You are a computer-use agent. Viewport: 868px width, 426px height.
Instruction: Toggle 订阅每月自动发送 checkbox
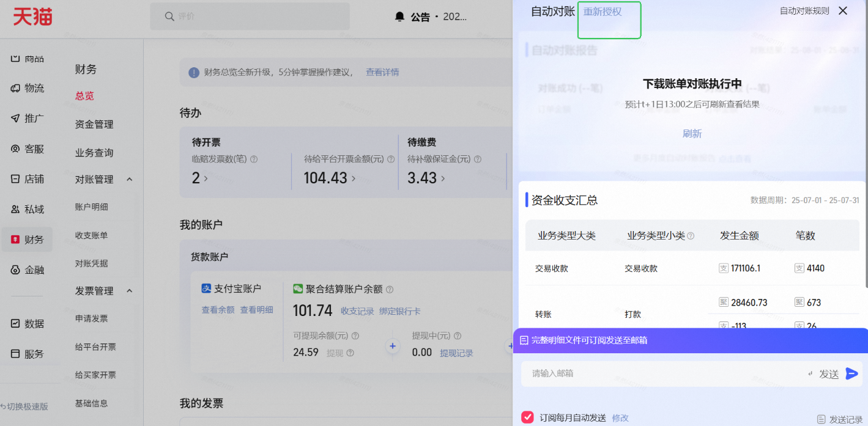pos(527,417)
